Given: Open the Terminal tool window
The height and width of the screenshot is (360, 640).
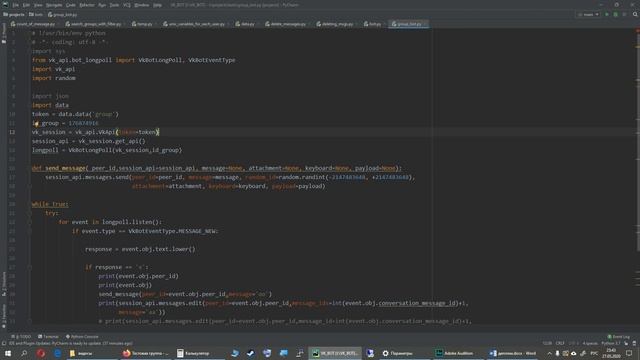Looking at the screenshot, I should (x=48, y=337).
